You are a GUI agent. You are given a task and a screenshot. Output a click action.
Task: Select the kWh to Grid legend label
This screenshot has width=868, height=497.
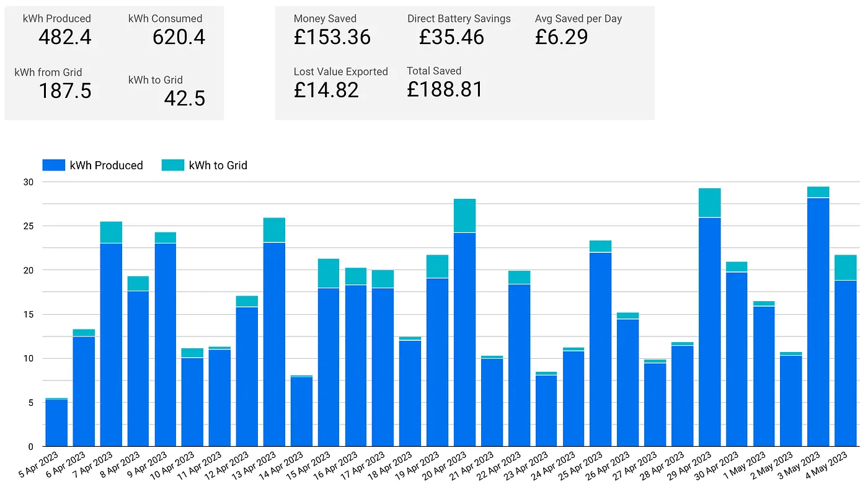coord(218,165)
